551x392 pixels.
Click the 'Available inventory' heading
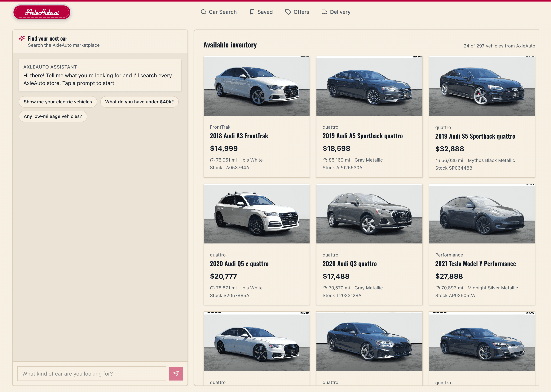click(230, 45)
